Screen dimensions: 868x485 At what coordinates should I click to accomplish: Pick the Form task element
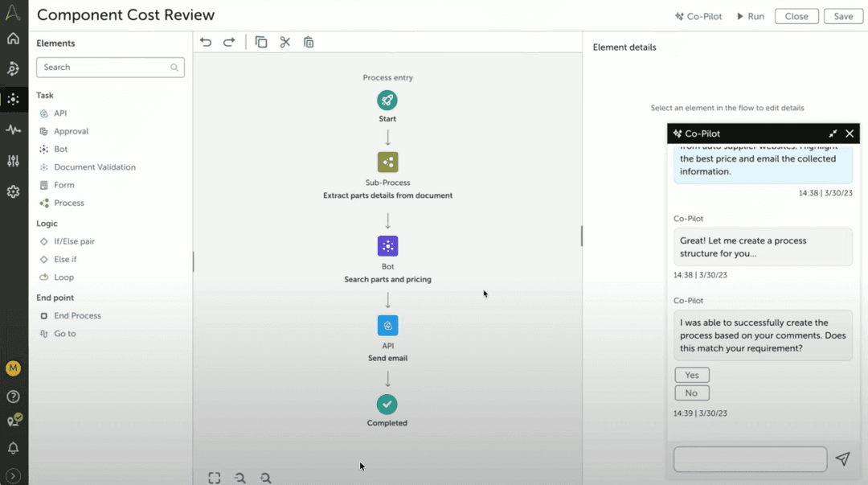tap(56, 185)
